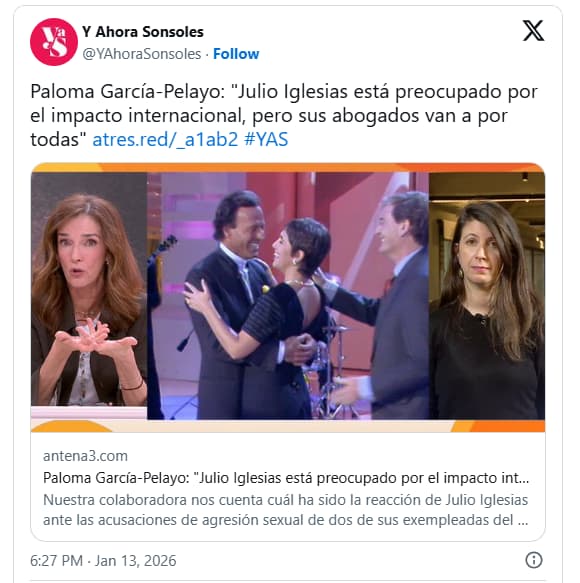Click the X logo icon
Image resolution: width=580 pixels, height=583 pixels.
point(534,30)
